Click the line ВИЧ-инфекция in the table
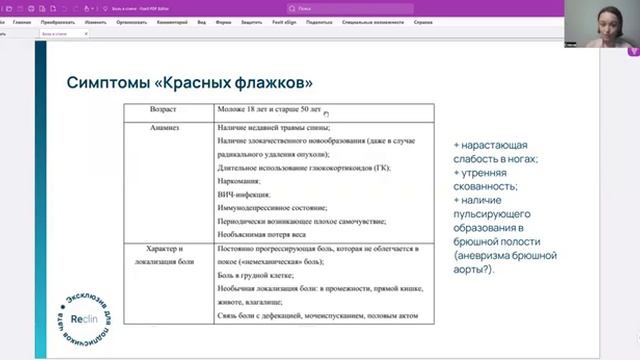 [244, 195]
